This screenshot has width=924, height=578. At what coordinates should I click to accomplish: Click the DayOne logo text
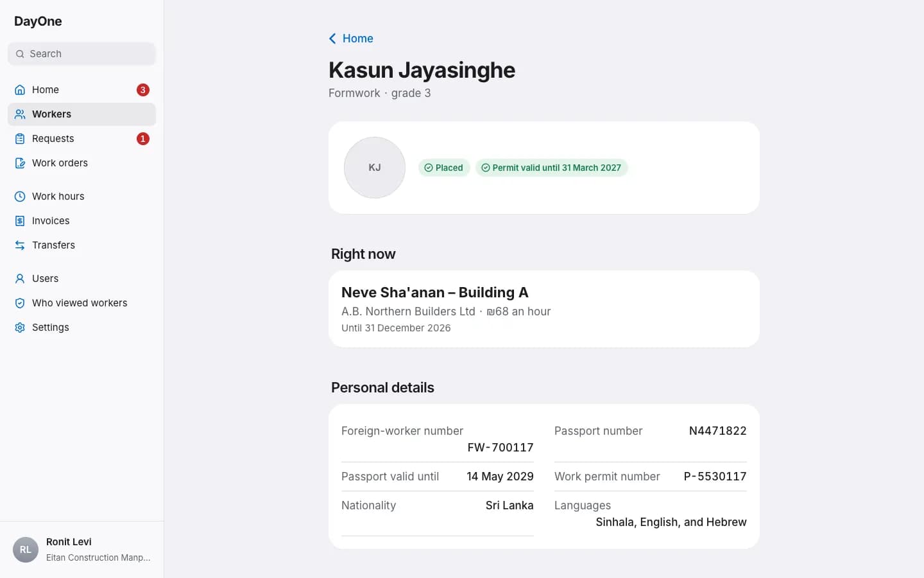(38, 21)
